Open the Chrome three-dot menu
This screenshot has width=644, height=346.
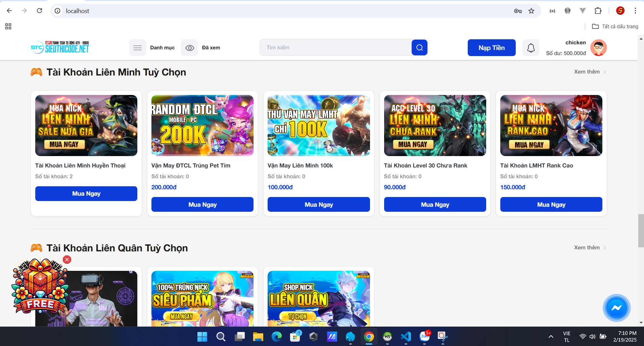635,11
